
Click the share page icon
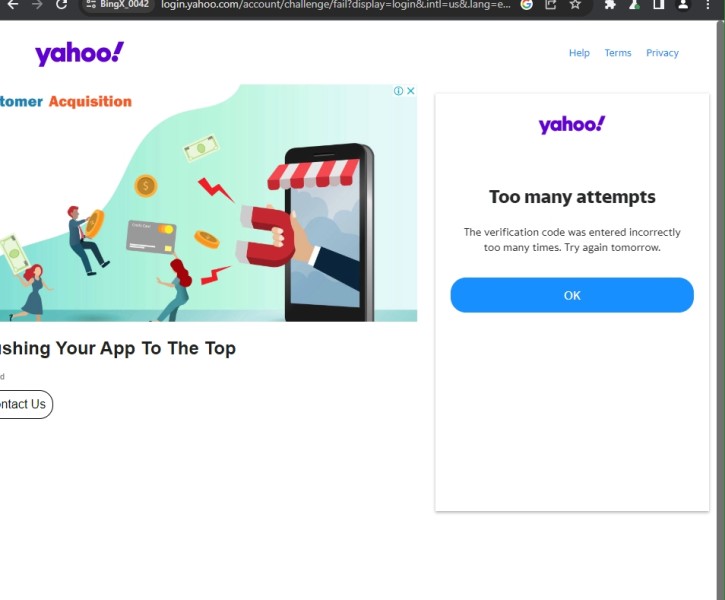tap(551, 5)
